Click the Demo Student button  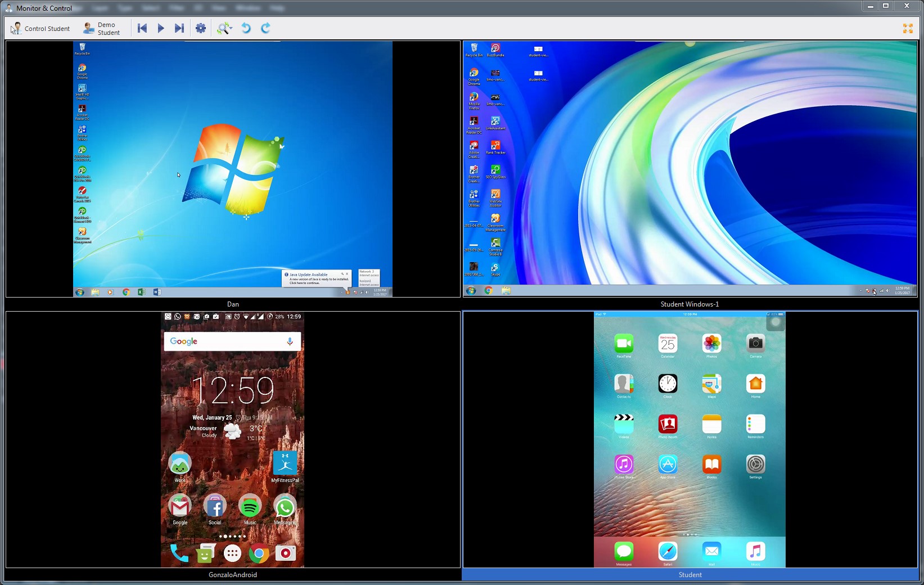pyautogui.click(x=101, y=29)
